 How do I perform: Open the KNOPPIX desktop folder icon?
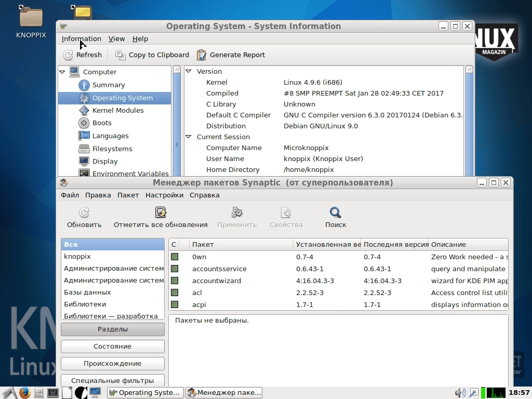pyautogui.click(x=31, y=17)
